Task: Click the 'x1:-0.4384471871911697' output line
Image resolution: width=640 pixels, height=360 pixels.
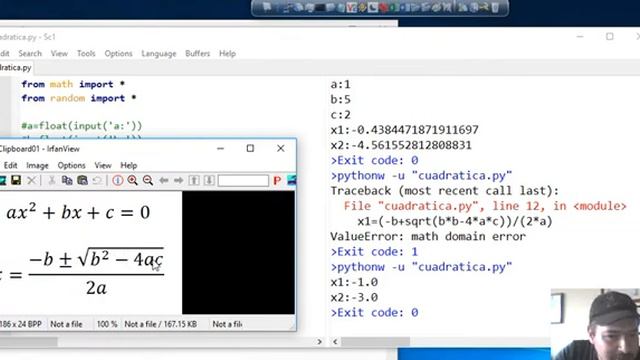Action: tap(404, 130)
